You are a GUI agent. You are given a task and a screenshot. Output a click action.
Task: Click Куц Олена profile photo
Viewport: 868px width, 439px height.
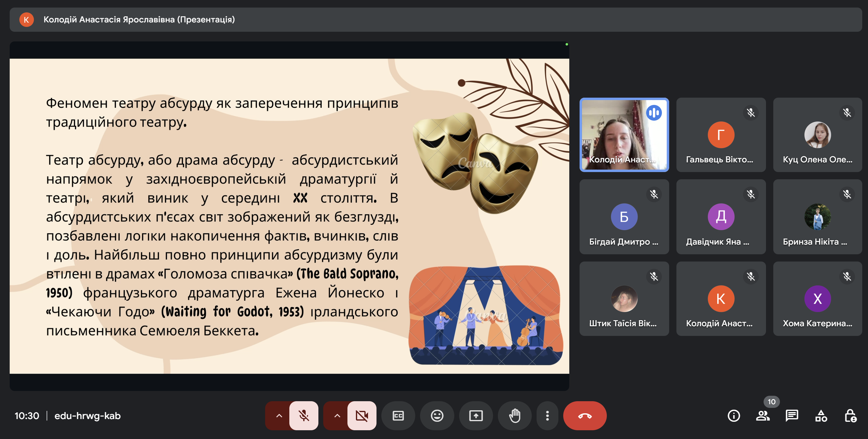click(817, 135)
